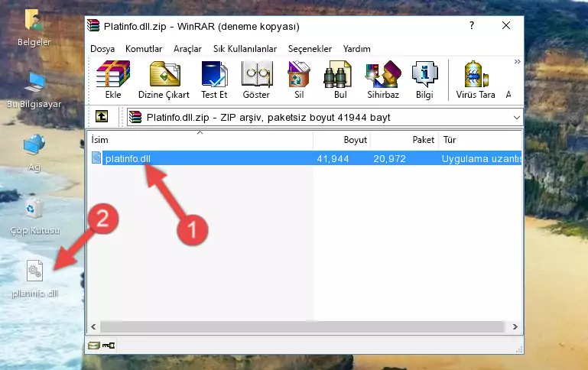Open the Komutlar menu
The image size is (588, 370).
144,49
